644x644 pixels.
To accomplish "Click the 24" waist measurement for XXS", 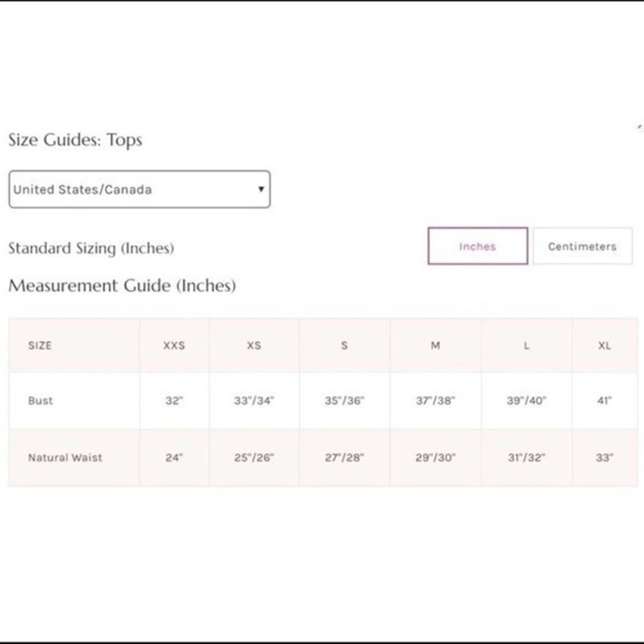I will (174, 457).
